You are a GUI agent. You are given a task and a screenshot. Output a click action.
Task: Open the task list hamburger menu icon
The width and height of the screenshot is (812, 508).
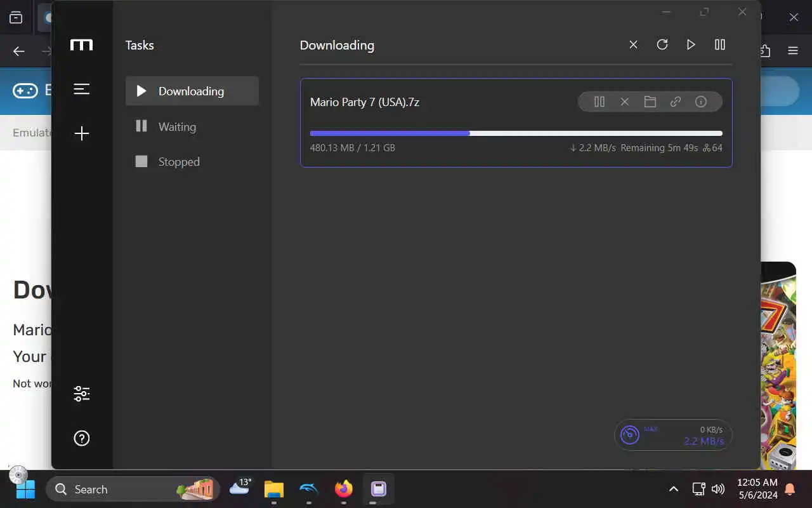click(82, 89)
